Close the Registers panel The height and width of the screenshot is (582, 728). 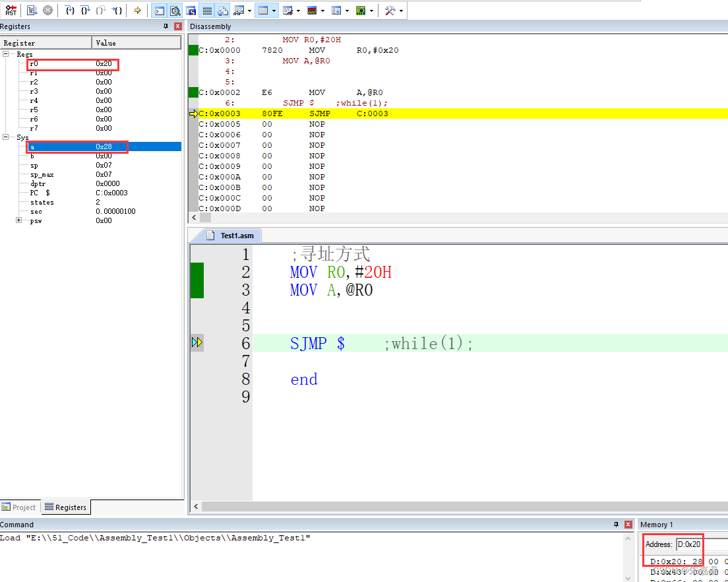(x=178, y=26)
